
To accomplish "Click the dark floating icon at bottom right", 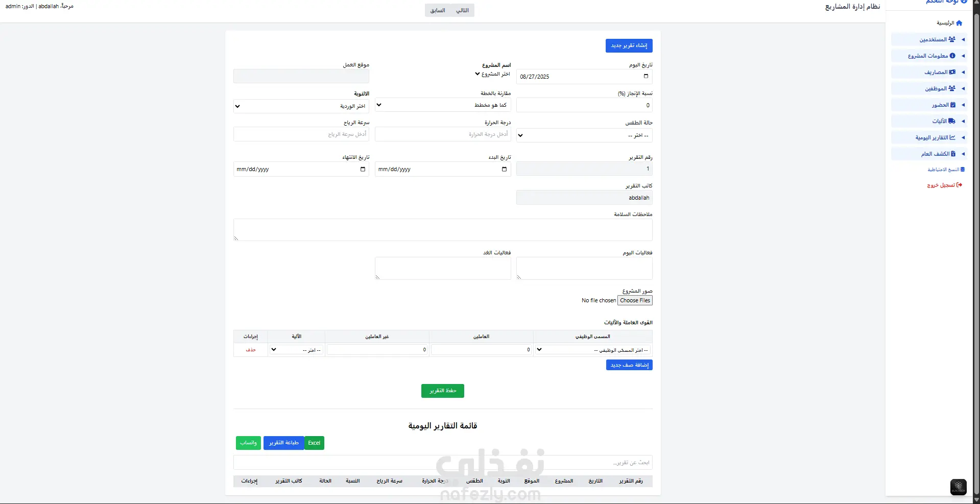I will click(959, 487).
